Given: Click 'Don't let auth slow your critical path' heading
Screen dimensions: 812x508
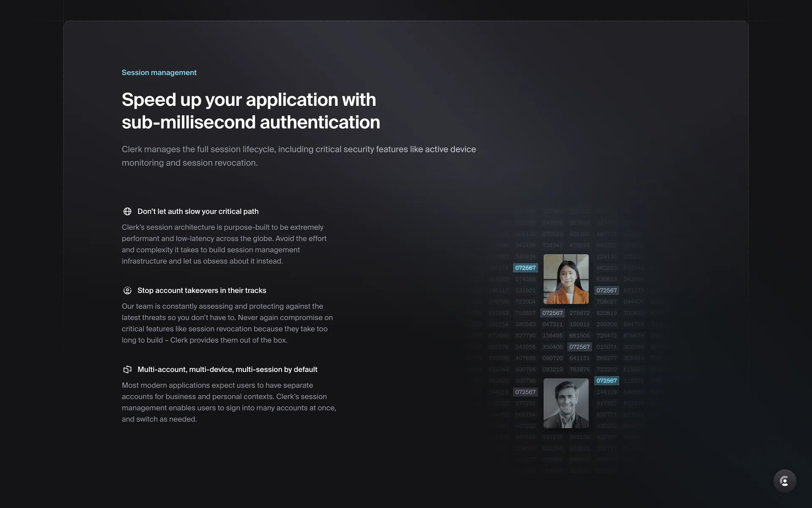Looking at the screenshot, I should [x=198, y=211].
